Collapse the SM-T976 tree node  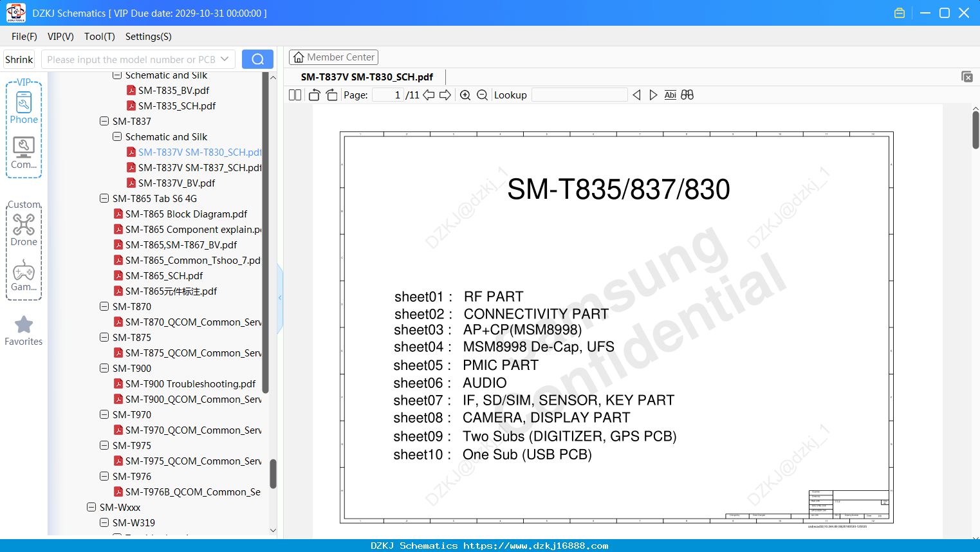click(x=104, y=476)
